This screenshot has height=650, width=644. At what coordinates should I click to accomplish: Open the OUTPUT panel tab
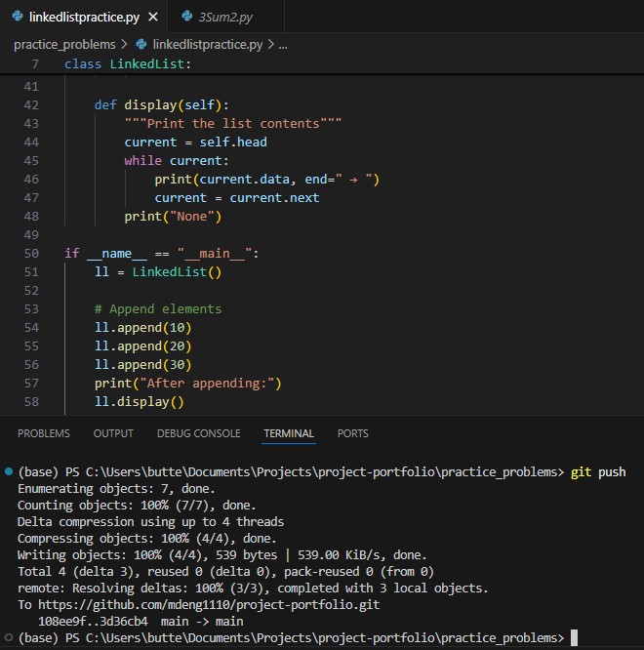[113, 433]
